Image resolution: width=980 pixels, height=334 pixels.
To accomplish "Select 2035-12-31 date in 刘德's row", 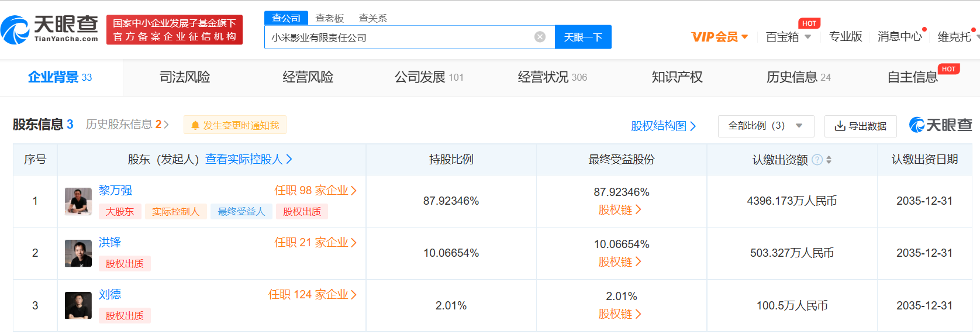I will click(x=924, y=305).
